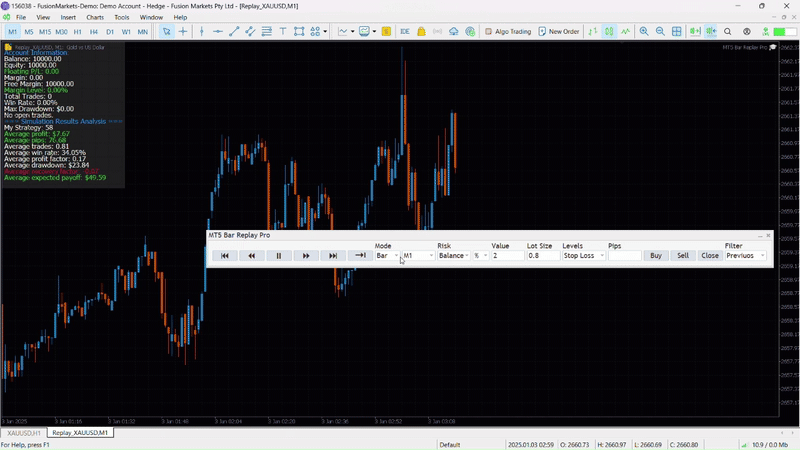
Task: Pause the bar replay playback
Action: [x=279, y=256]
